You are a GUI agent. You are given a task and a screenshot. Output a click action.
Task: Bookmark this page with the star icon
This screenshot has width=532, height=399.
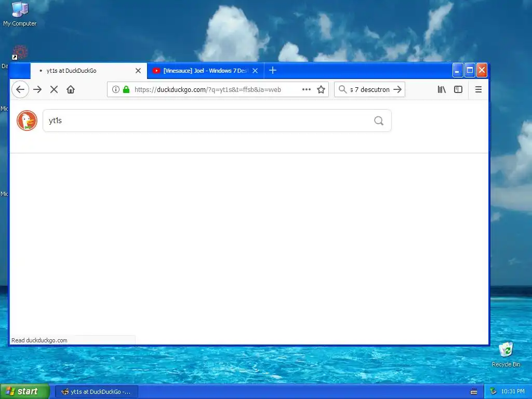[321, 89]
